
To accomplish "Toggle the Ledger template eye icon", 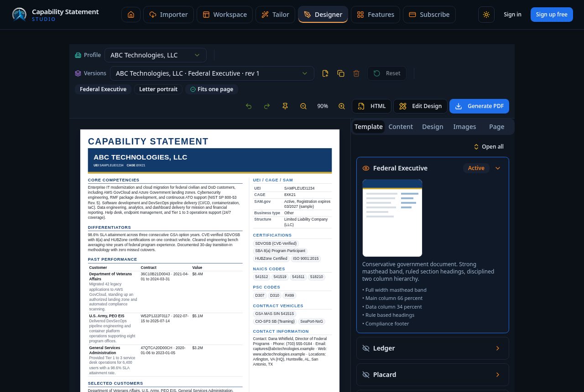I will (x=366, y=348).
